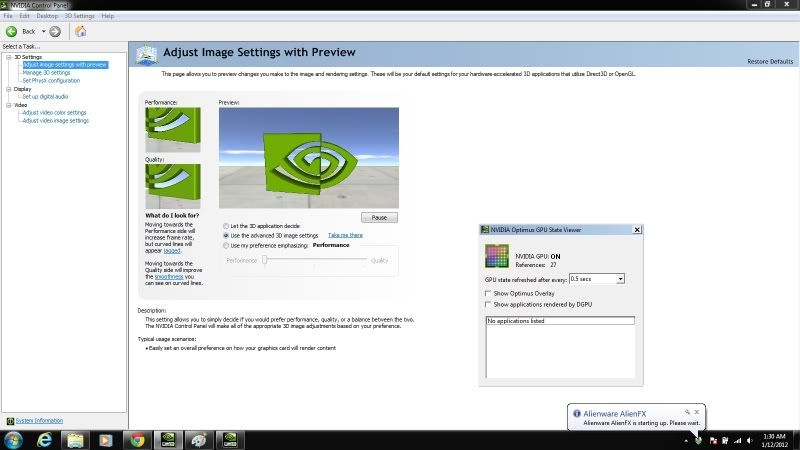800x450 pixels.
Task: Click the Forward arrow icon in toolbar
Action: (55, 32)
